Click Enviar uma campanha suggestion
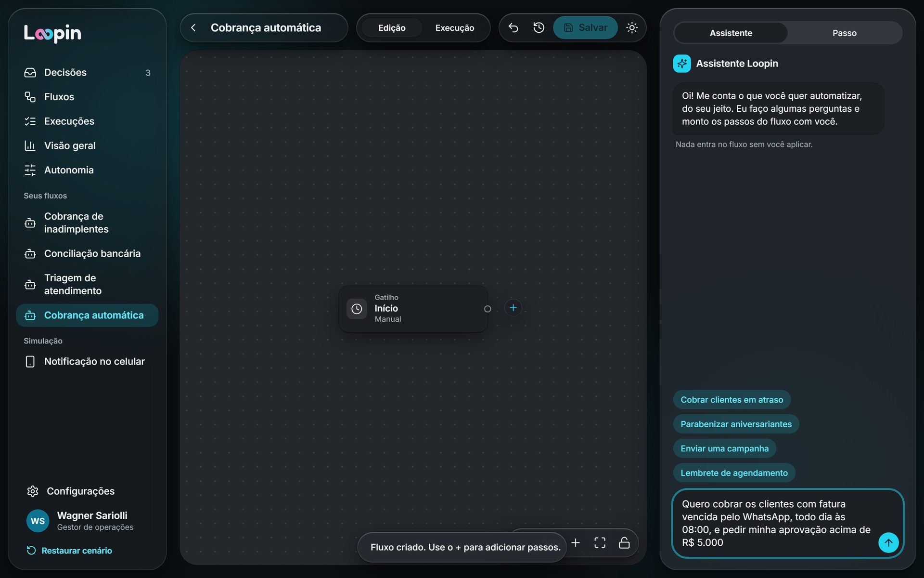Screen dimensions: 924x578 (724, 449)
